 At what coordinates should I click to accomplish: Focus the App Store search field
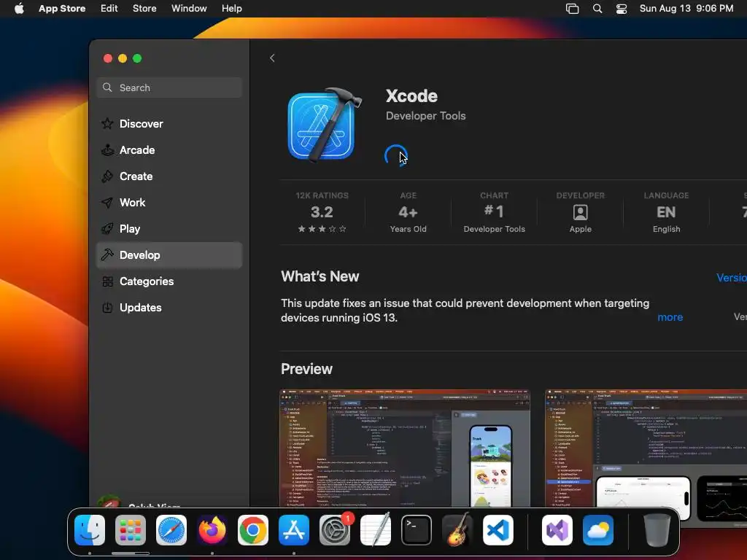(169, 87)
